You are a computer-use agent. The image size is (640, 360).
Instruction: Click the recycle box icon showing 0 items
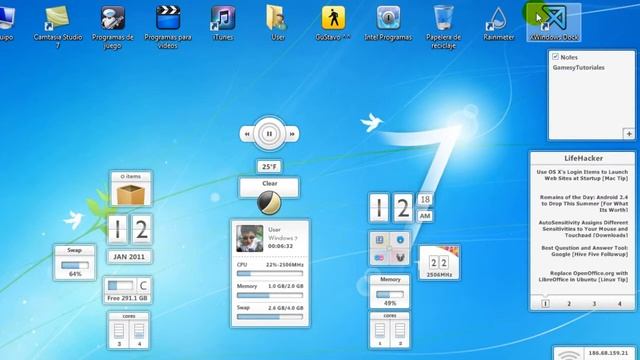(131, 194)
